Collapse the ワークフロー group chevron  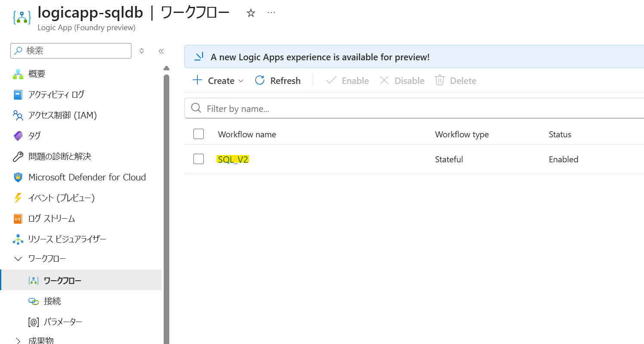(18, 259)
